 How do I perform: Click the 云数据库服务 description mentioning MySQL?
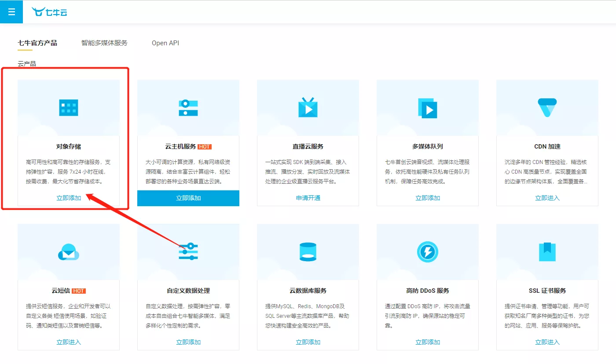pyautogui.click(x=308, y=316)
